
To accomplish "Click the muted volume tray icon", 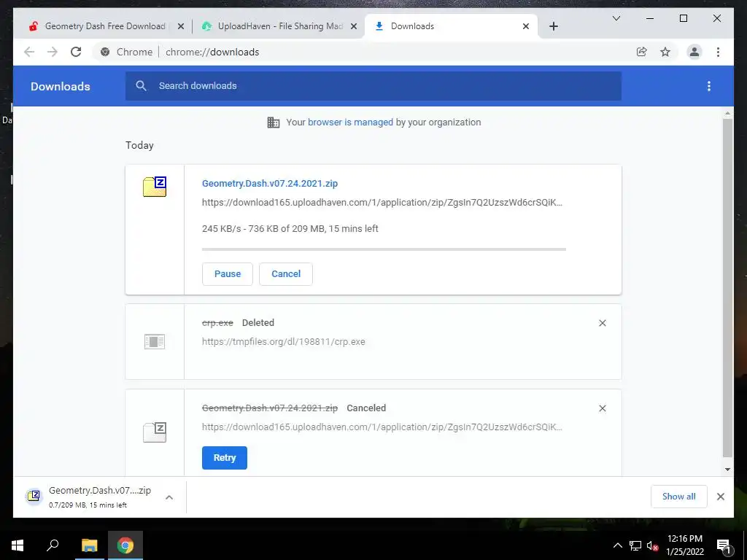I will 652,545.
